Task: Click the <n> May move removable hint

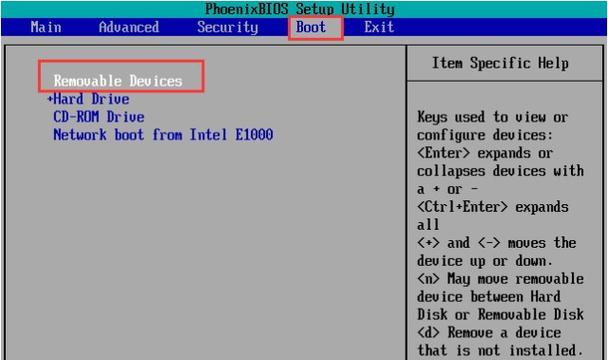Action: tap(500, 279)
